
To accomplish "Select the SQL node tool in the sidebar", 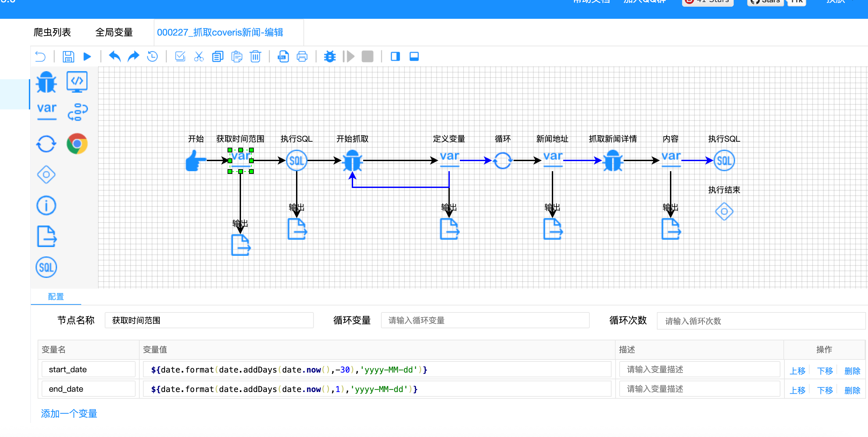I will (46, 267).
